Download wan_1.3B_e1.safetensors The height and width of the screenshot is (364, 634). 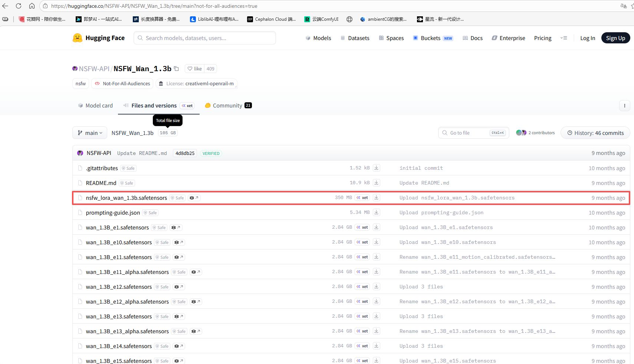376,227
